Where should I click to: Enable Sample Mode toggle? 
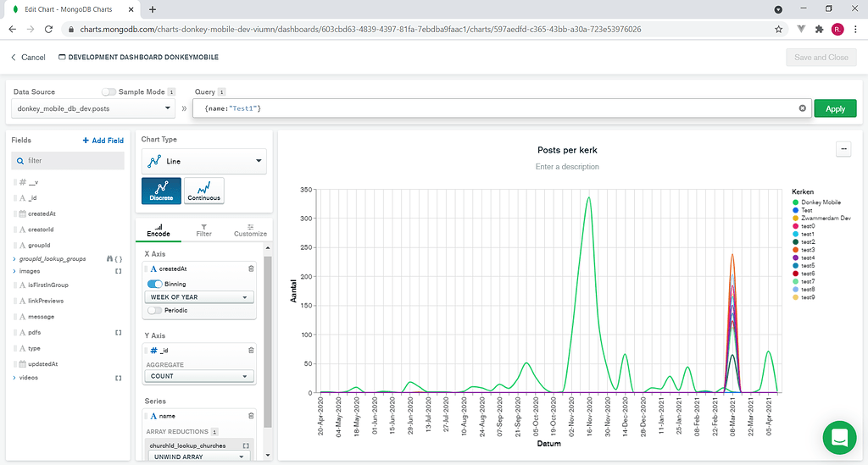(108, 91)
